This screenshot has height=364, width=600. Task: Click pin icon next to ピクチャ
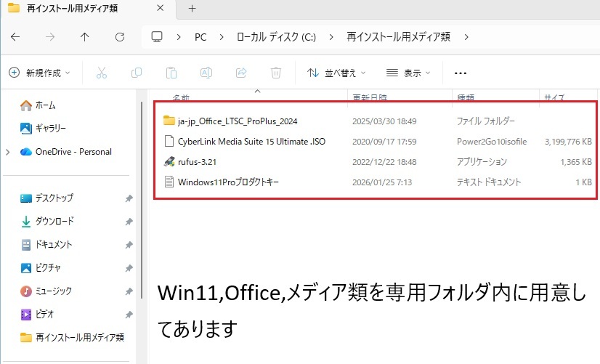click(129, 268)
